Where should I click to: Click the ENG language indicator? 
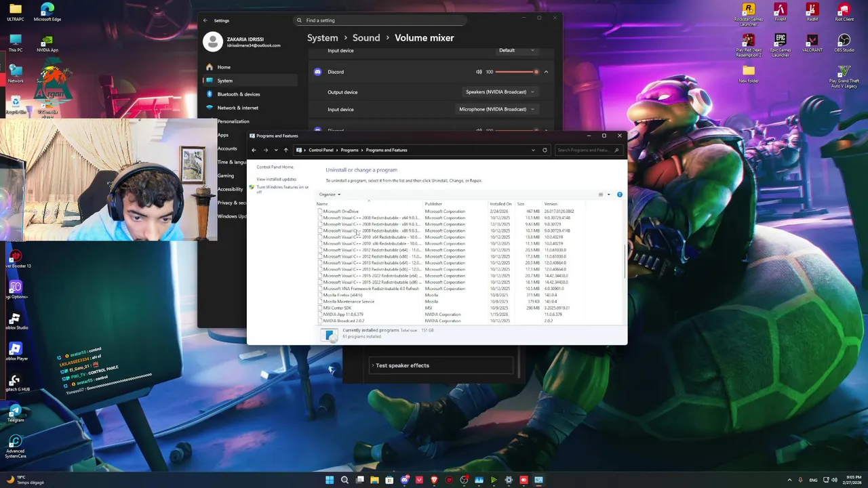pyautogui.click(x=813, y=480)
